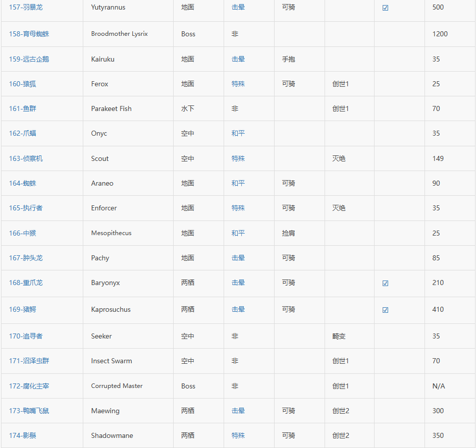Open the 160-猿狐 creature link

pyautogui.click(x=23, y=84)
